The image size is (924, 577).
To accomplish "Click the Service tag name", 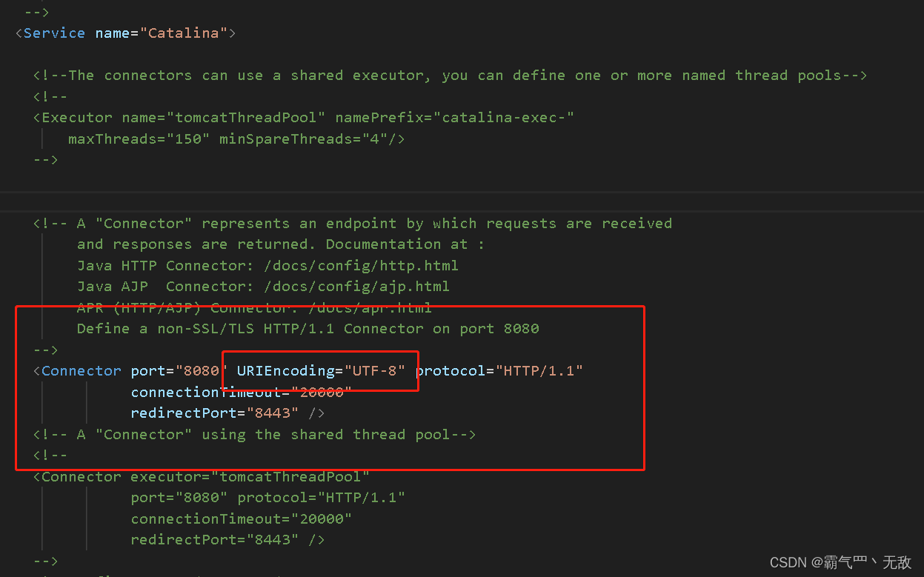I will [x=54, y=33].
